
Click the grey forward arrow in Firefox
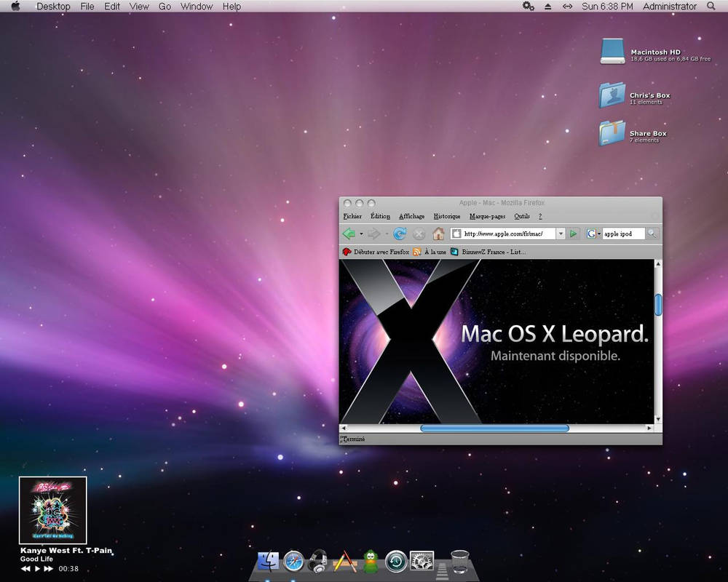[x=373, y=234]
